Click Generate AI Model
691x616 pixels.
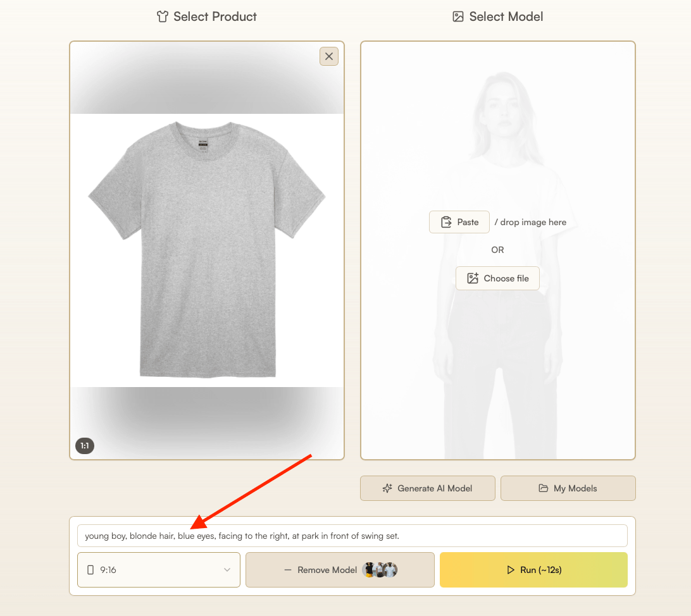click(x=427, y=488)
